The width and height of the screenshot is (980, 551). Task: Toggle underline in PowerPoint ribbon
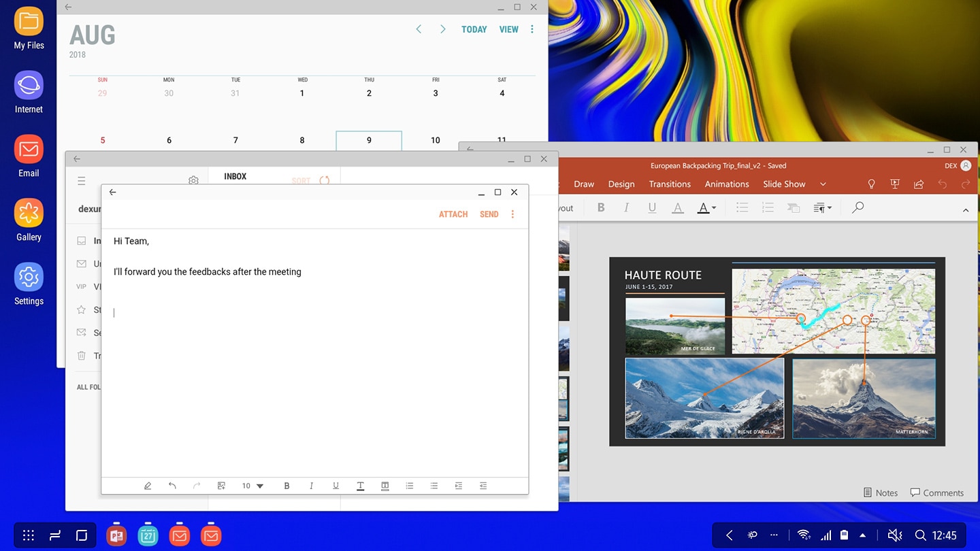point(652,207)
